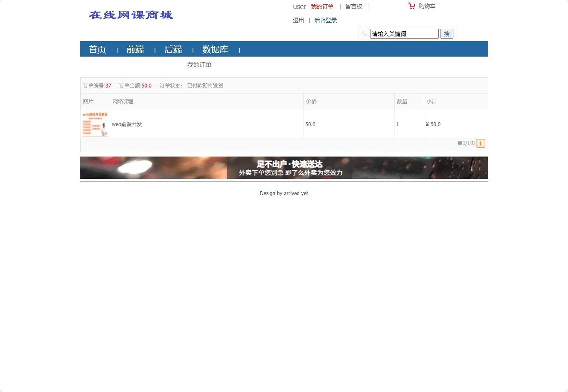The height and width of the screenshot is (392, 568).
Task: Open the 前端 category tab
Action: (135, 49)
